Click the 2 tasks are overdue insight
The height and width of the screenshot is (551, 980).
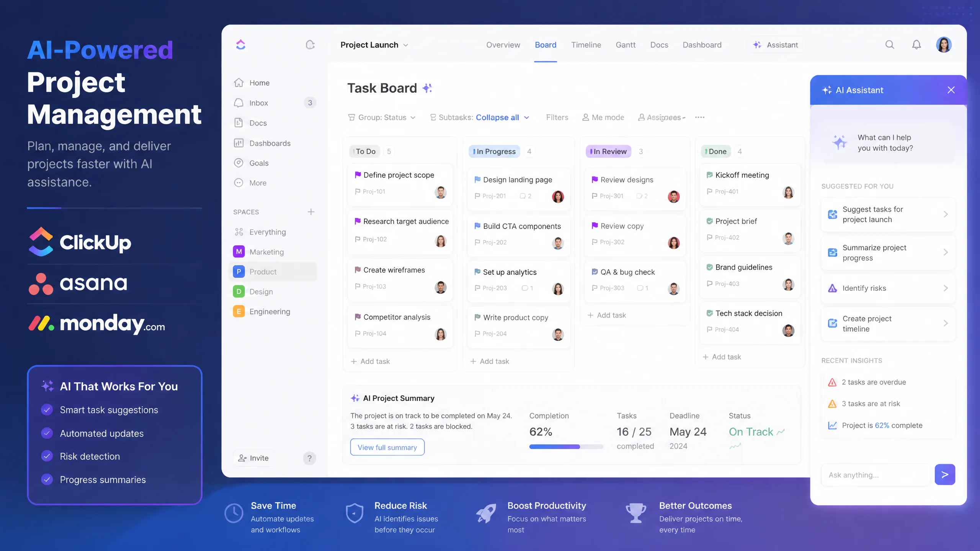pyautogui.click(x=867, y=382)
